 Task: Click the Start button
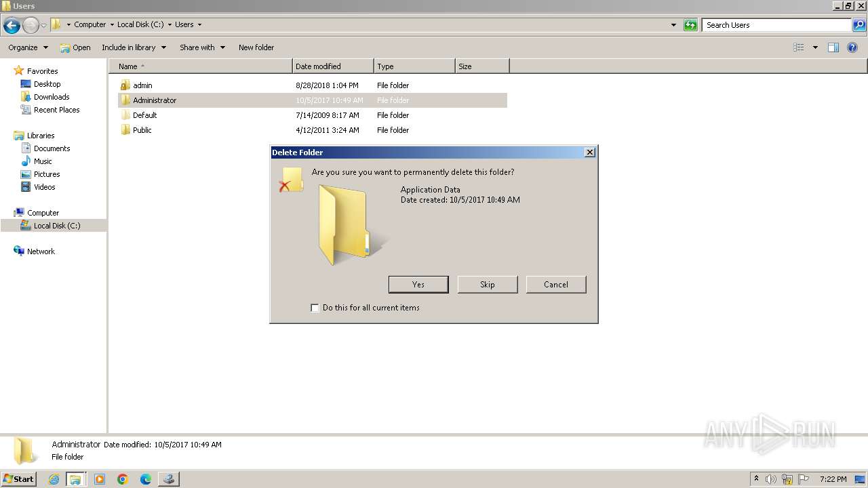click(x=18, y=479)
